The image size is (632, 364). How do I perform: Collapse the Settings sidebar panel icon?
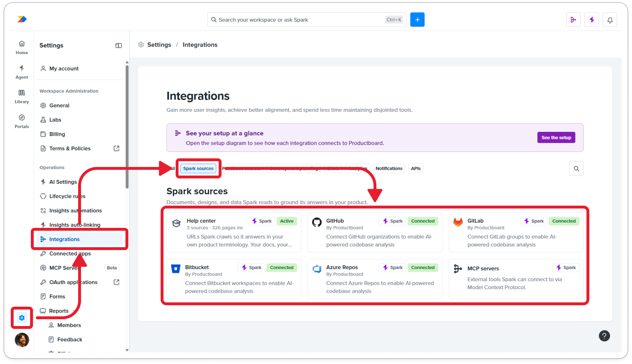119,45
